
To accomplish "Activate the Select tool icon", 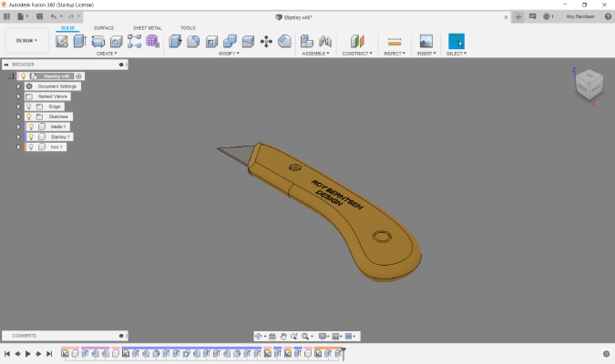I will click(x=456, y=41).
